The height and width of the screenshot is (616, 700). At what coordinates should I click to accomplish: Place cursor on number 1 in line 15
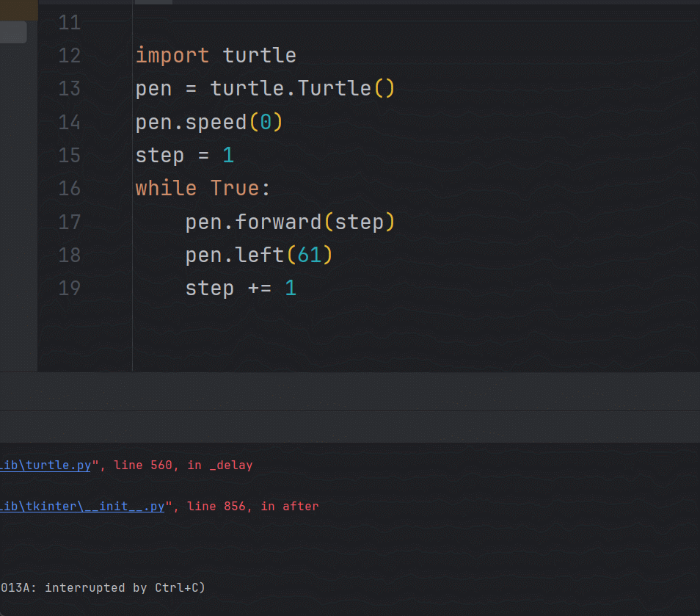point(228,155)
